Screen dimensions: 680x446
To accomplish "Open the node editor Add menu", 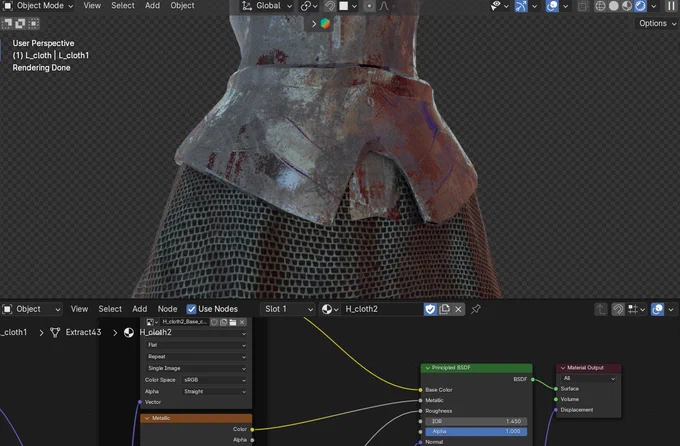I will click(140, 309).
